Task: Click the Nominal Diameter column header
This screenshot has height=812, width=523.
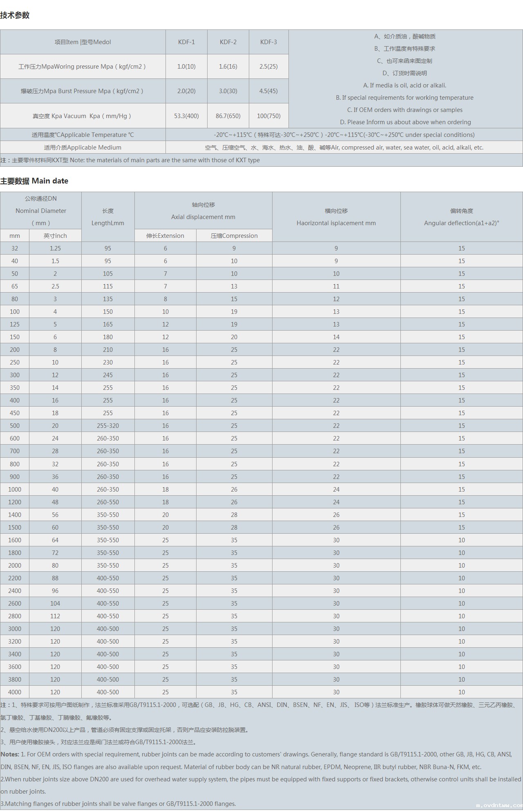Action: [41, 211]
